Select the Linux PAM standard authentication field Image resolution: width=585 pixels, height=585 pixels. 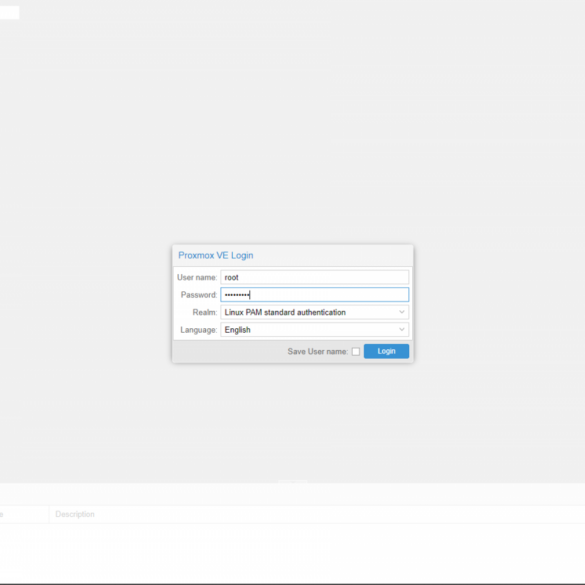point(315,312)
